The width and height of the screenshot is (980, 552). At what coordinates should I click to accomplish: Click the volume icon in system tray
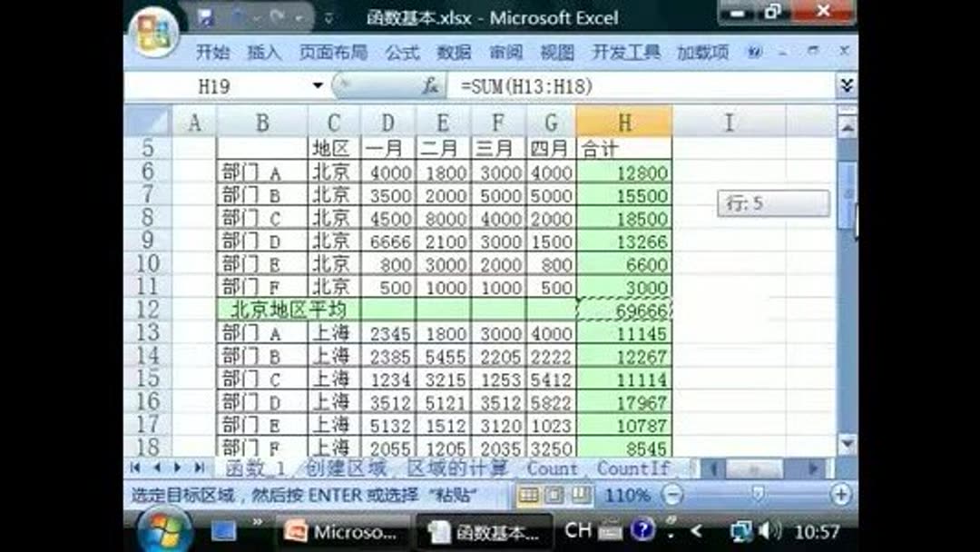click(x=767, y=528)
